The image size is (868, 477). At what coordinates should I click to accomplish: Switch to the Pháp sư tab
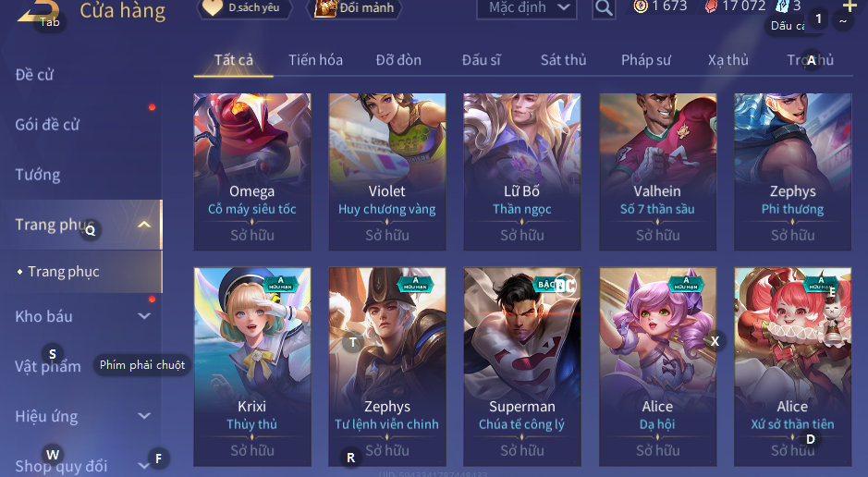646,60
